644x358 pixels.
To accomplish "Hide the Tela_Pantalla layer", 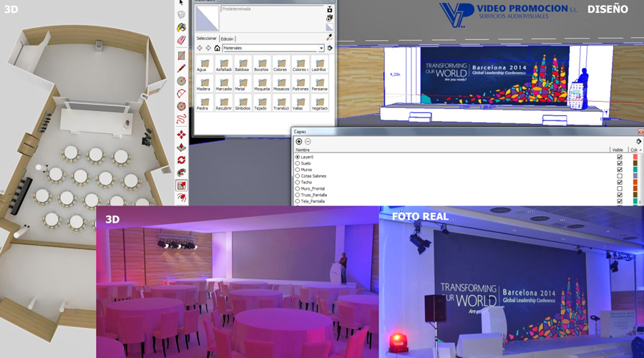I will pos(620,201).
